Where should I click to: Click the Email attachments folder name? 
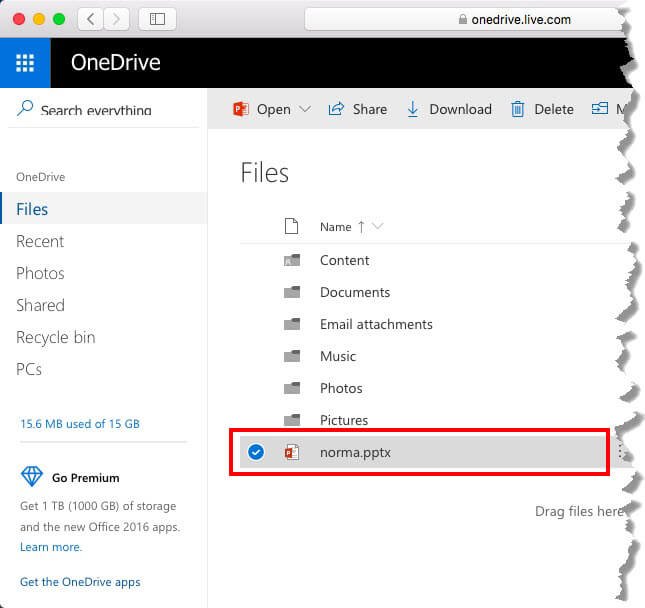(x=376, y=324)
